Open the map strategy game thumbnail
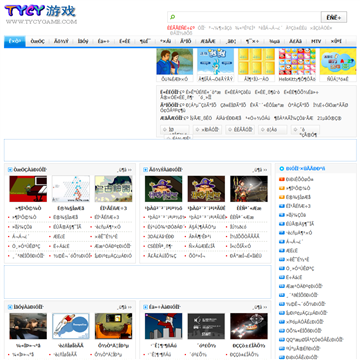The height and width of the screenshot is (360, 360). point(113,189)
